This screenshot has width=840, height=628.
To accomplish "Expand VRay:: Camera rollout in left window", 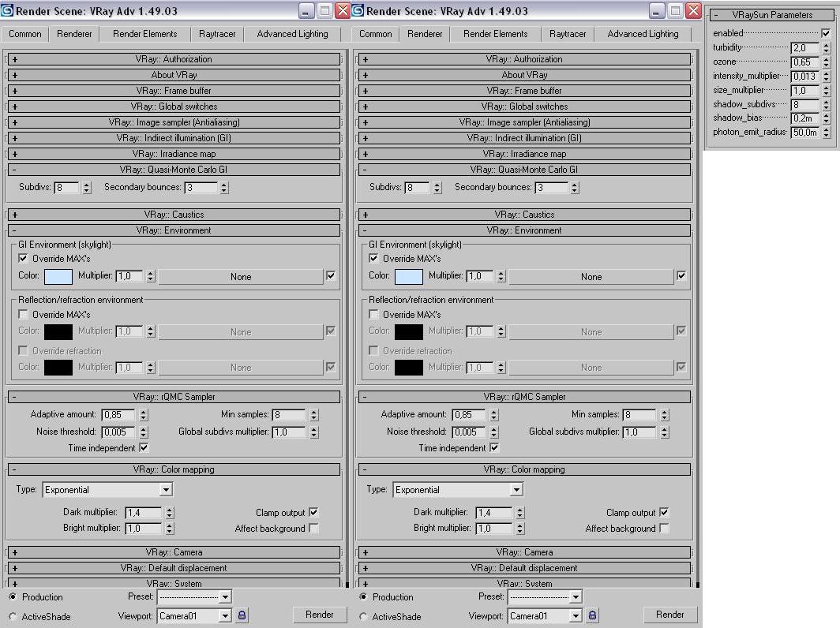I will (x=174, y=552).
